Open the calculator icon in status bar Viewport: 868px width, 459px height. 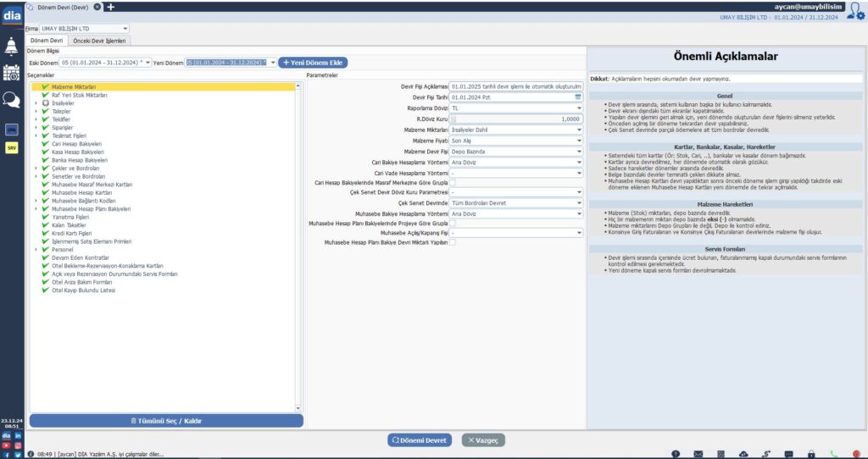click(721, 454)
